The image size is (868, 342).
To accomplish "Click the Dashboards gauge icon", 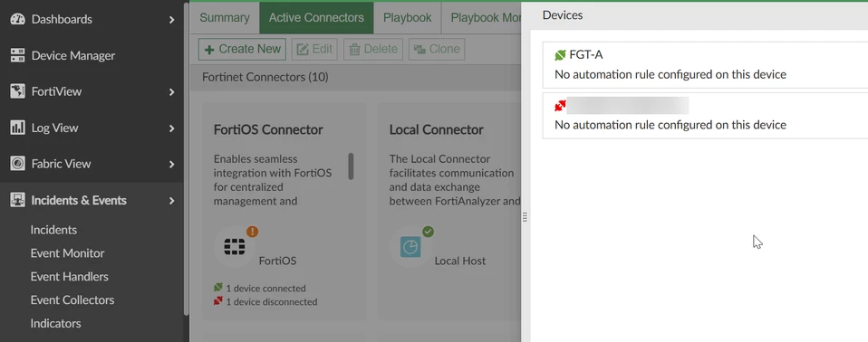I will point(18,19).
